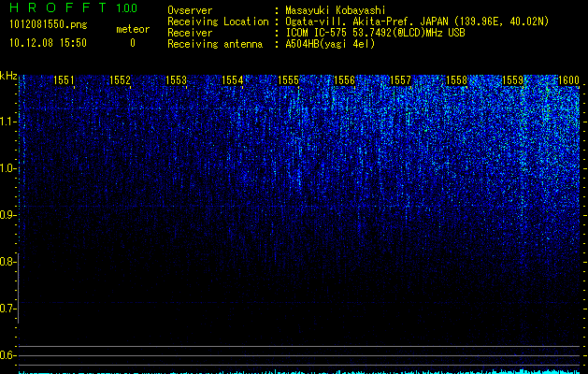The image size is (588, 374).
Task: Click the 1551 time marker
Action: click(x=64, y=79)
